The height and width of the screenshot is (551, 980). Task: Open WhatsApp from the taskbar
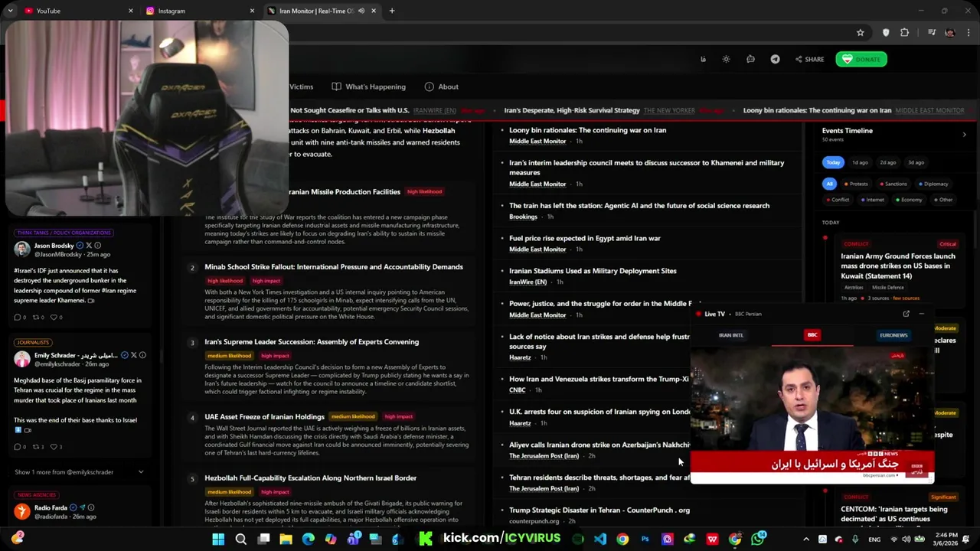pos(758,539)
